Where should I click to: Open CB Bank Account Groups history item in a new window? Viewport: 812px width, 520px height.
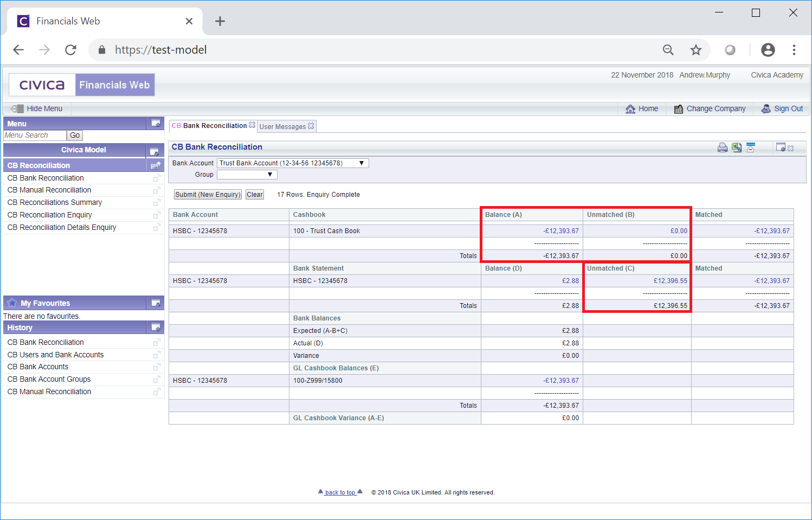coord(157,380)
